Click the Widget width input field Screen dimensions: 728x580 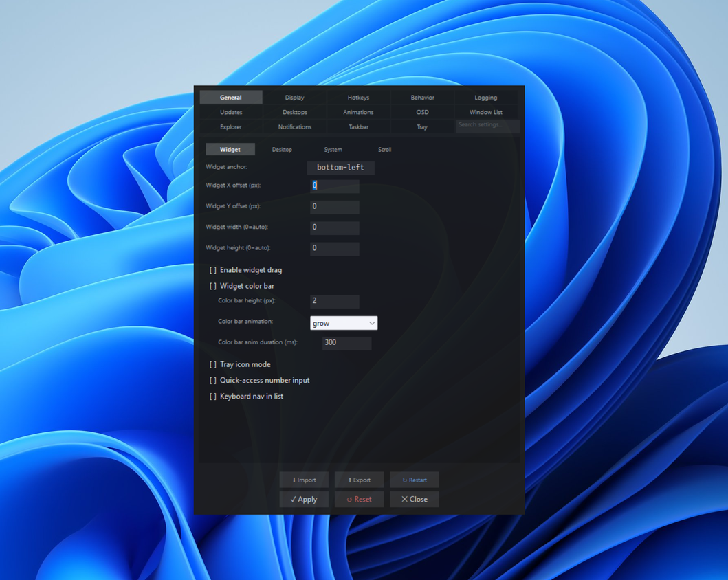click(x=334, y=227)
